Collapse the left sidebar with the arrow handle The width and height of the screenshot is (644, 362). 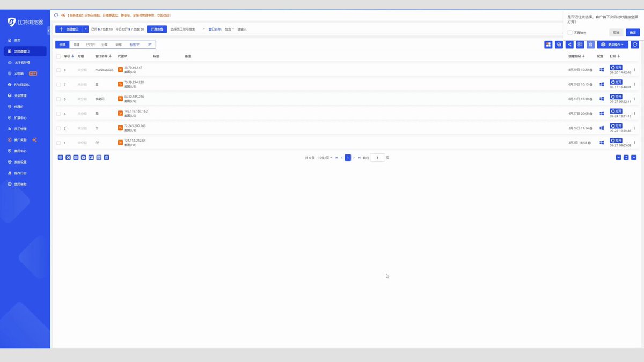point(49,31)
